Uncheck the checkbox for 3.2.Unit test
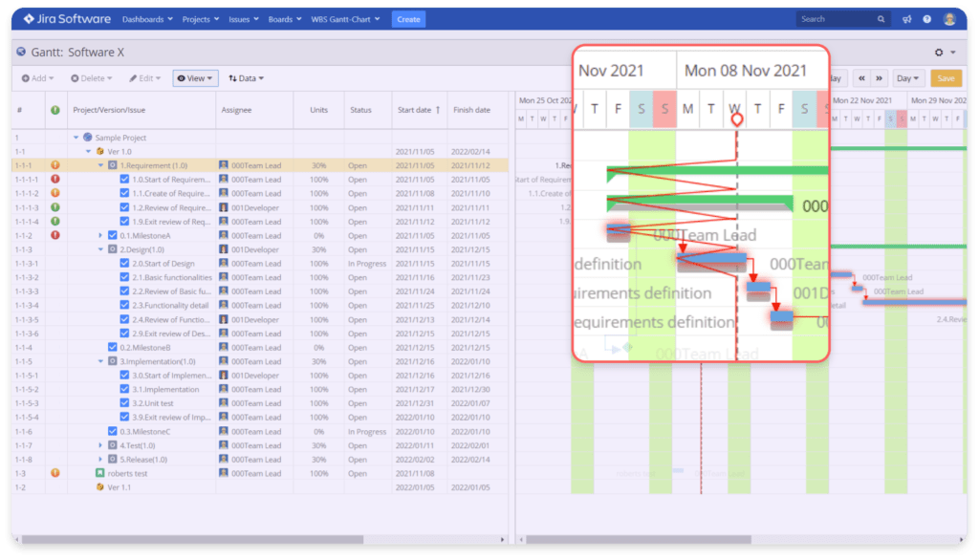This screenshot has width=979, height=560. pyautogui.click(x=123, y=403)
